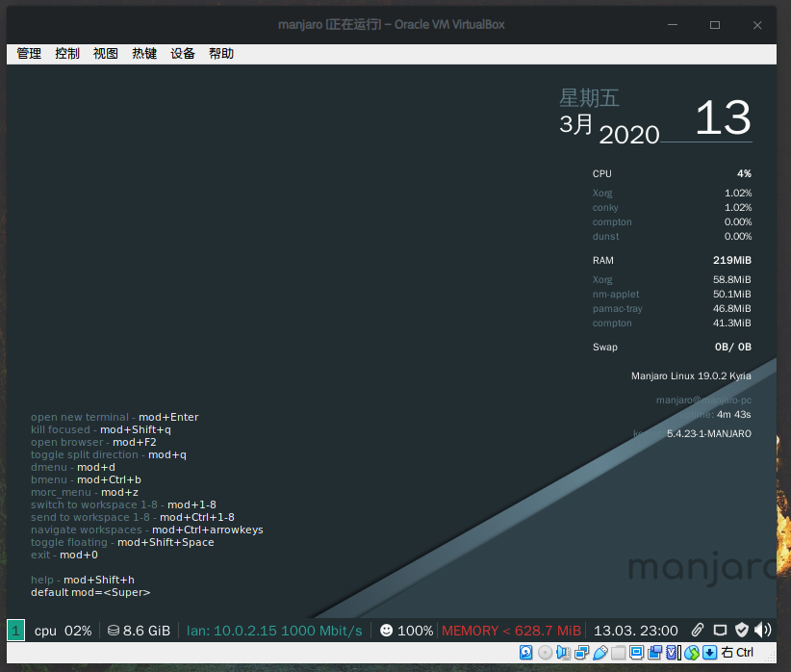Click the shared folders indicator icon

618,653
